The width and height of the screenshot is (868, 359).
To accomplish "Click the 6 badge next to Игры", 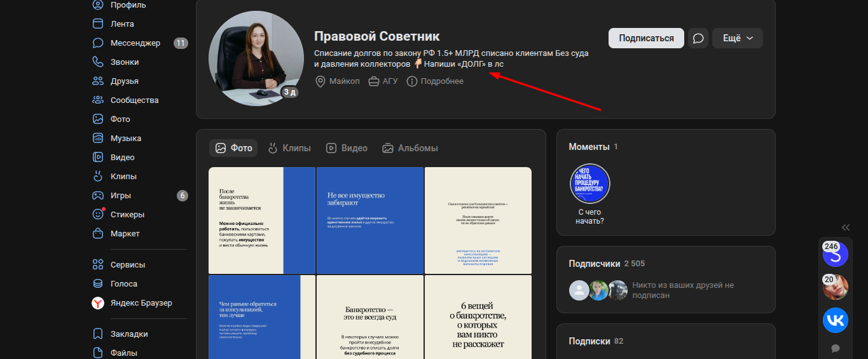I will pyautogui.click(x=183, y=196).
